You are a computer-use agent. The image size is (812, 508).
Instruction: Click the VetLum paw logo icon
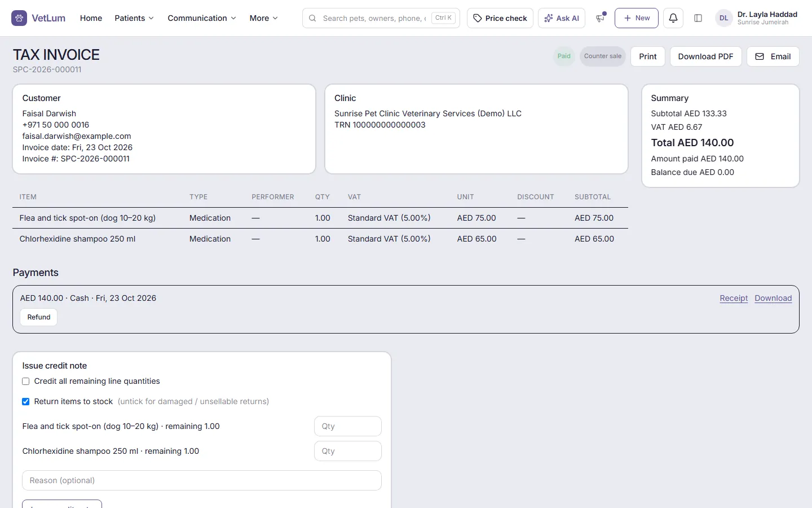[19, 18]
